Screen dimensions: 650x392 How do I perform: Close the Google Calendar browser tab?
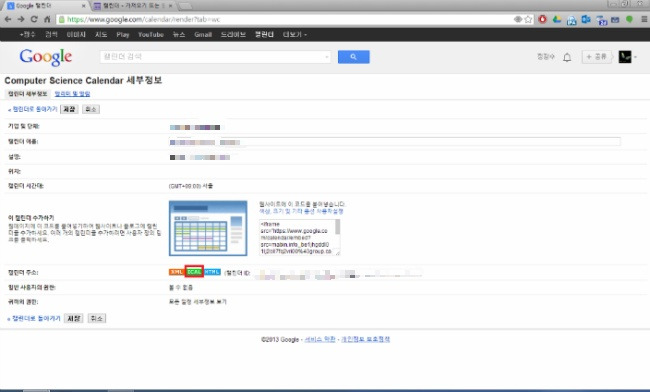coord(83,6)
